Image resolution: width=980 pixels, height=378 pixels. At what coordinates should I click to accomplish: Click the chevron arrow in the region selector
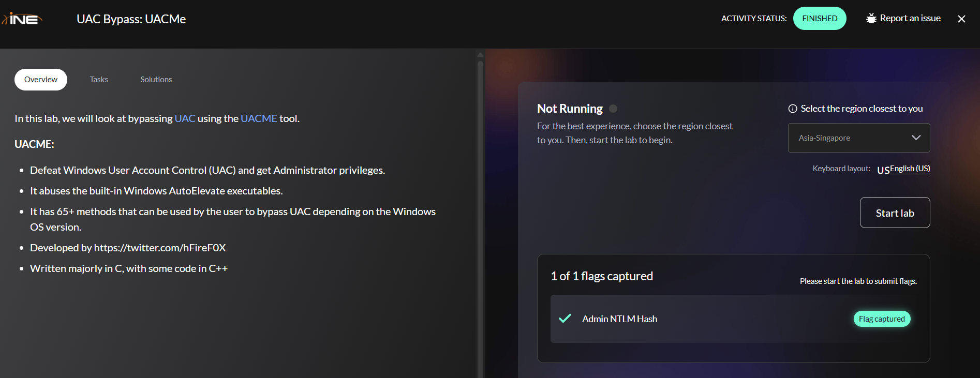[916, 138]
